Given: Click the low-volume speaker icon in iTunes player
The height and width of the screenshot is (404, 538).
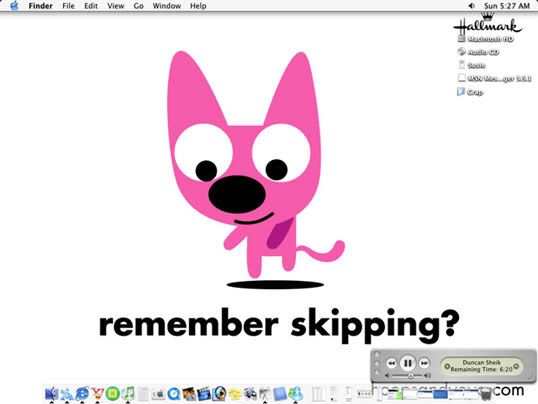Looking at the screenshot, I should click(387, 376).
